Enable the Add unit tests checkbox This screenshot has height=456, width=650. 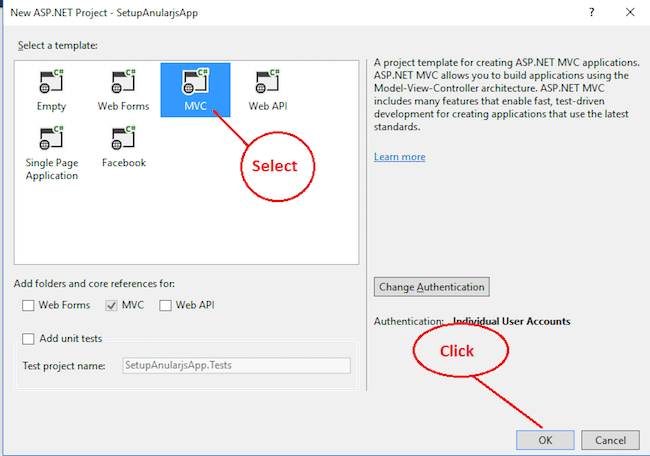click(28, 339)
